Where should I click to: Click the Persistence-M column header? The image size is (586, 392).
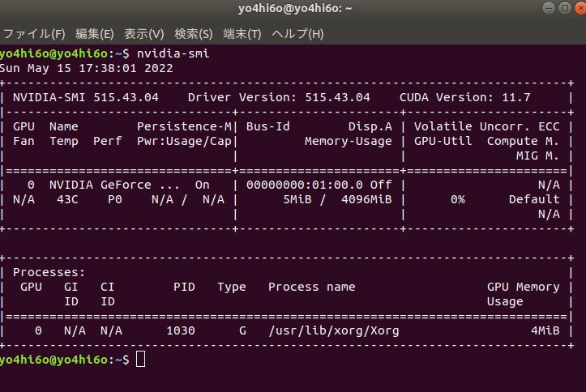click(x=184, y=126)
